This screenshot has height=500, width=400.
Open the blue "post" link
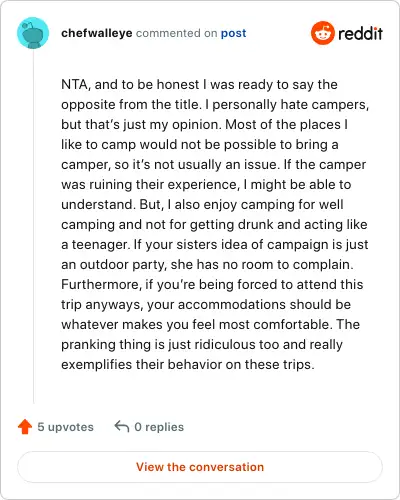(233, 33)
